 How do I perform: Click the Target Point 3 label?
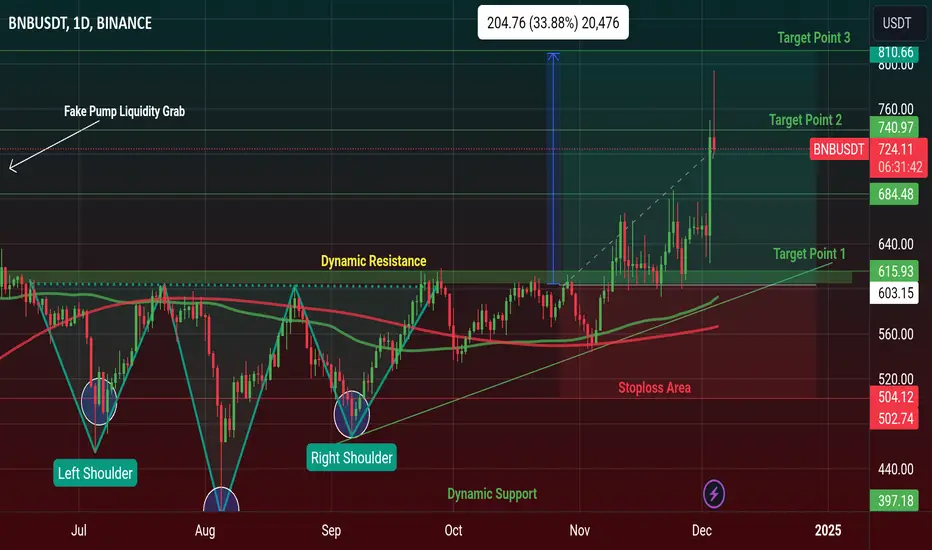[814, 37]
